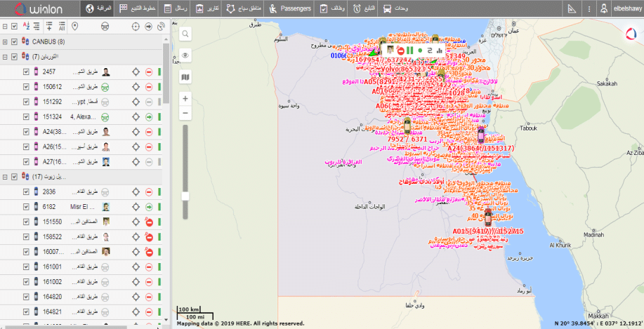
Task: Click the map zoom level slider handle
Action: click(x=185, y=196)
